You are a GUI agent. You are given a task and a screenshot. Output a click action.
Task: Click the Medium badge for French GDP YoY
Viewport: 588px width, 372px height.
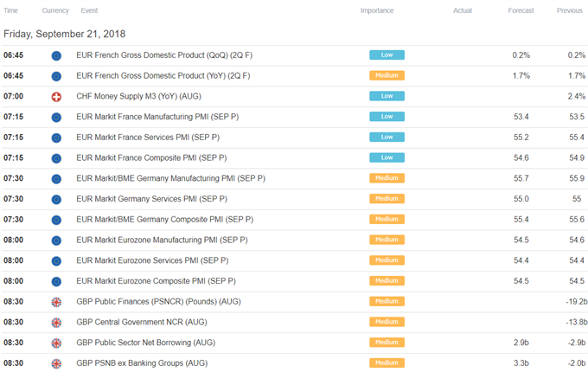click(387, 75)
